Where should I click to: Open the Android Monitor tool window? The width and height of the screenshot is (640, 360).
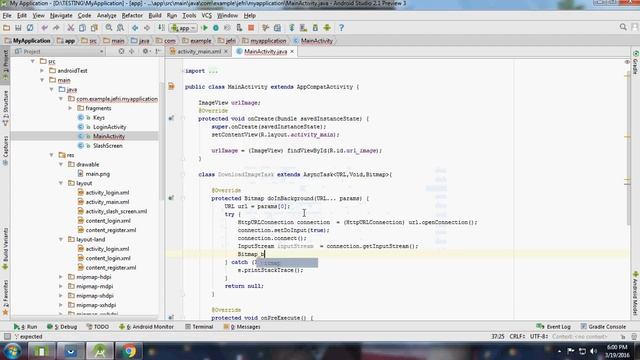click(146, 327)
